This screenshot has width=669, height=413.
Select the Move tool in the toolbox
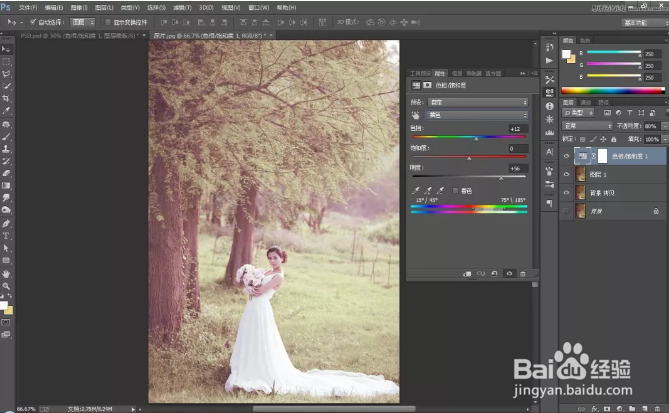point(6,49)
